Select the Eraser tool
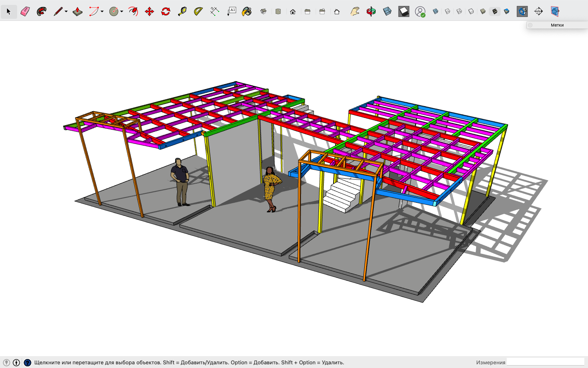Image resolution: width=588 pixels, height=368 pixels. (25, 11)
